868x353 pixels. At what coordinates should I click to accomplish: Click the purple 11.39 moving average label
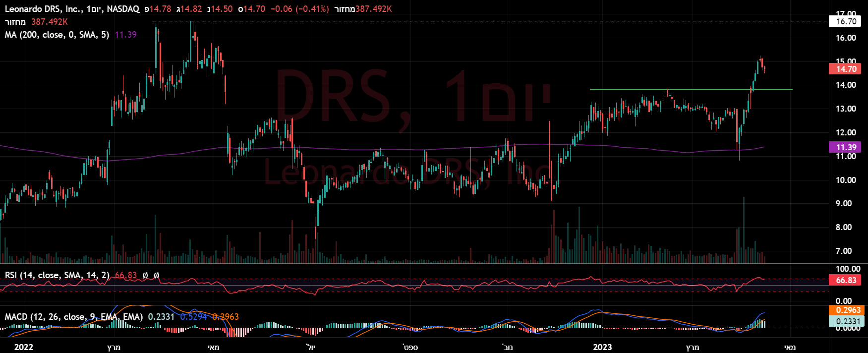pyautogui.click(x=846, y=147)
